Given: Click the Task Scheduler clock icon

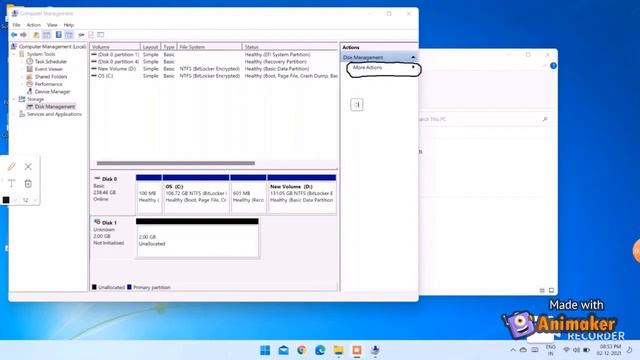Looking at the screenshot, I should (x=29, y=61).
